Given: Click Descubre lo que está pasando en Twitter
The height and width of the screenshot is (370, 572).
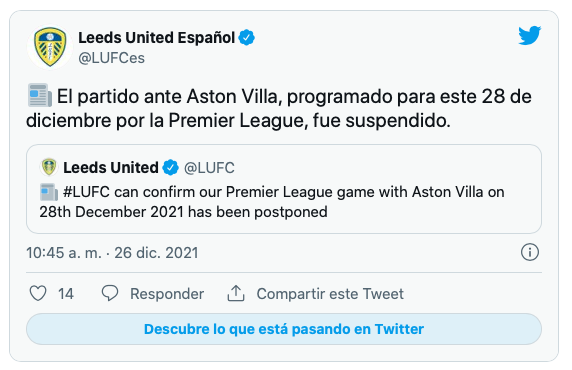Looking at the screenshot, I should [284, 329].
